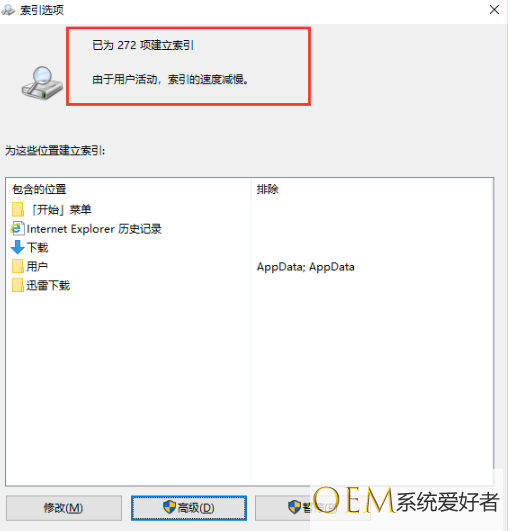Open the 修改(M) dialog button
Image resolution: width=508 pixels, height=531 pixels.
pyautogui.click(x=64, y=508)
